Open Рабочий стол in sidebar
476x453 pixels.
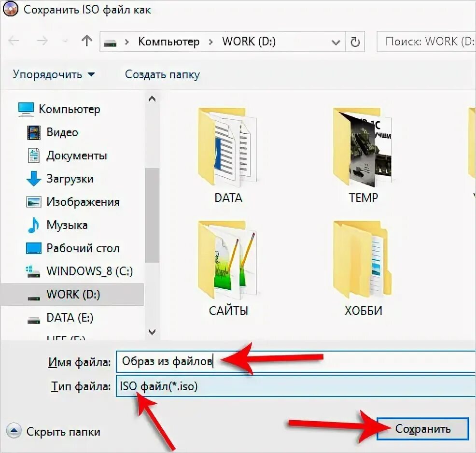click(x=83, y=248)
